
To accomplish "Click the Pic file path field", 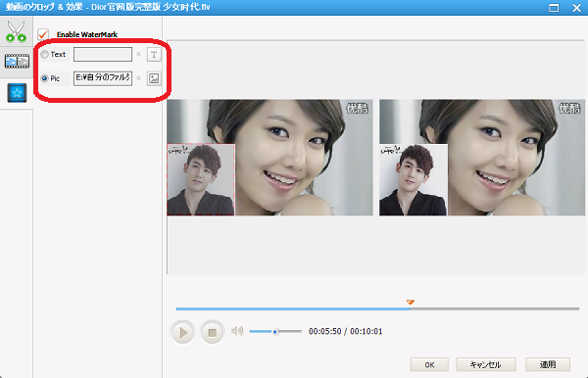I will (103, 78).
